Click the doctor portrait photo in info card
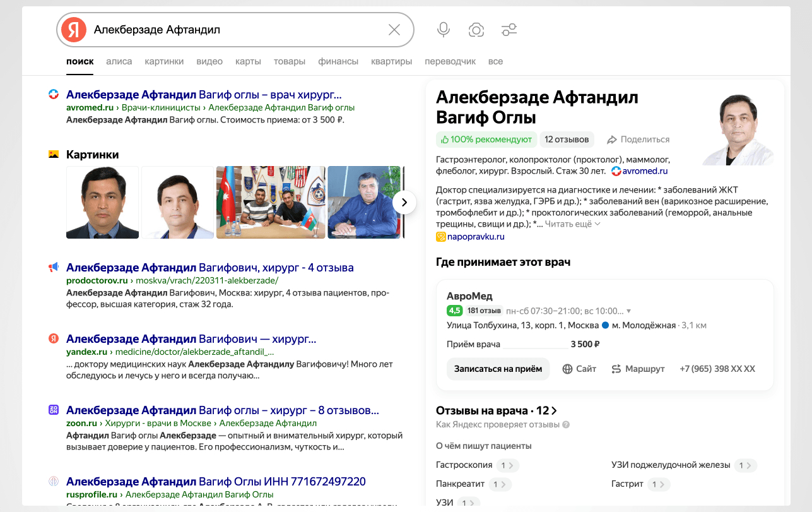 (738, 128)
